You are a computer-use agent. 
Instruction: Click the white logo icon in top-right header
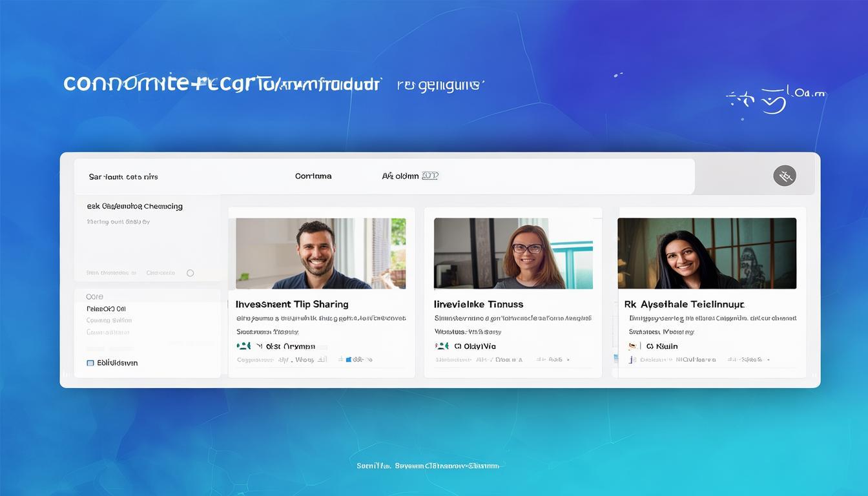coord(774,101)
